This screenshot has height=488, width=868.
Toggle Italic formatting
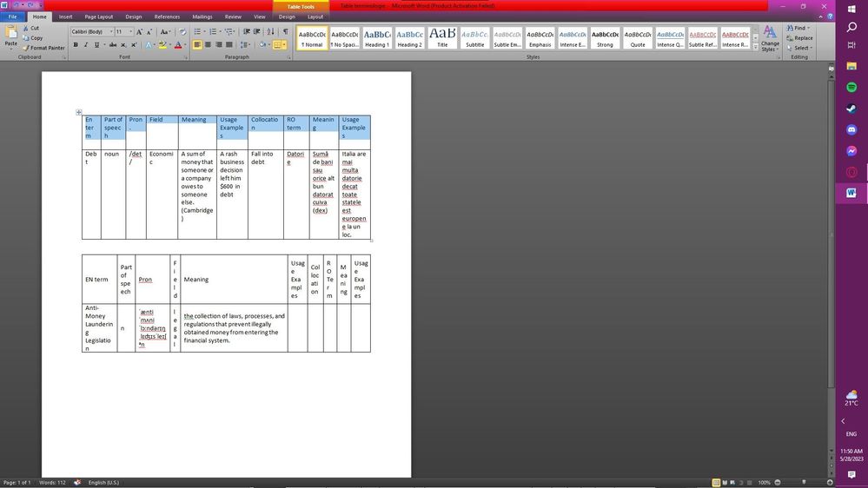click(86, 45)
